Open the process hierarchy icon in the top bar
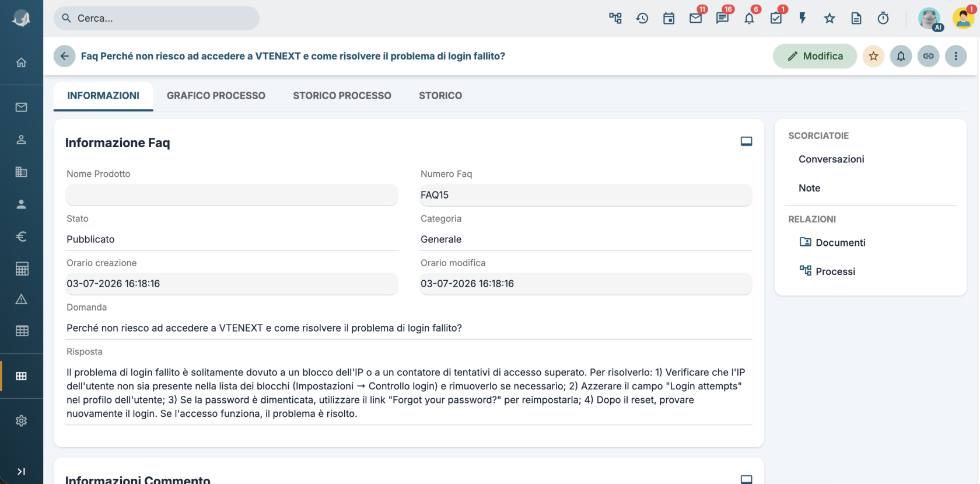 615,18
